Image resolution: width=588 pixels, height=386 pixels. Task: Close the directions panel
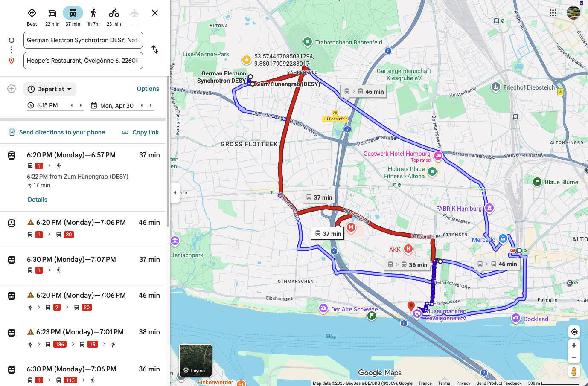click(155, 13)
